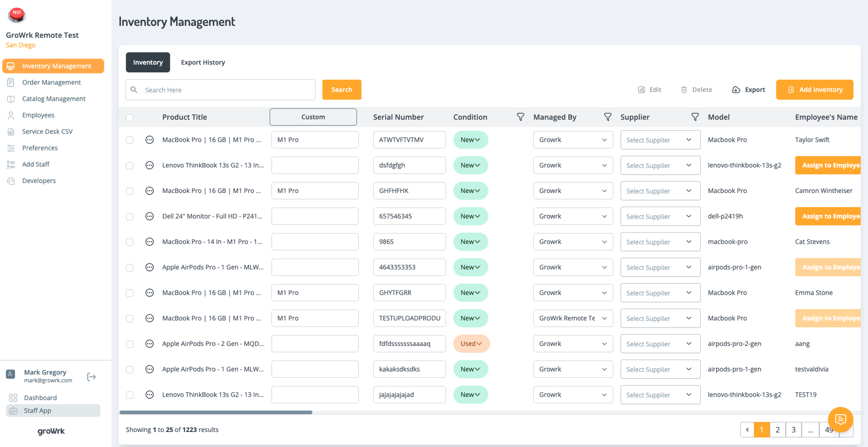
Task: Open the Developers section
Action: pos(38,180)
